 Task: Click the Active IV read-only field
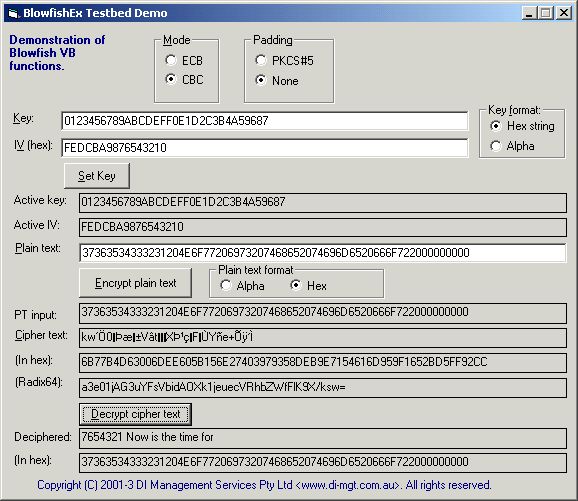click(323, 227)
